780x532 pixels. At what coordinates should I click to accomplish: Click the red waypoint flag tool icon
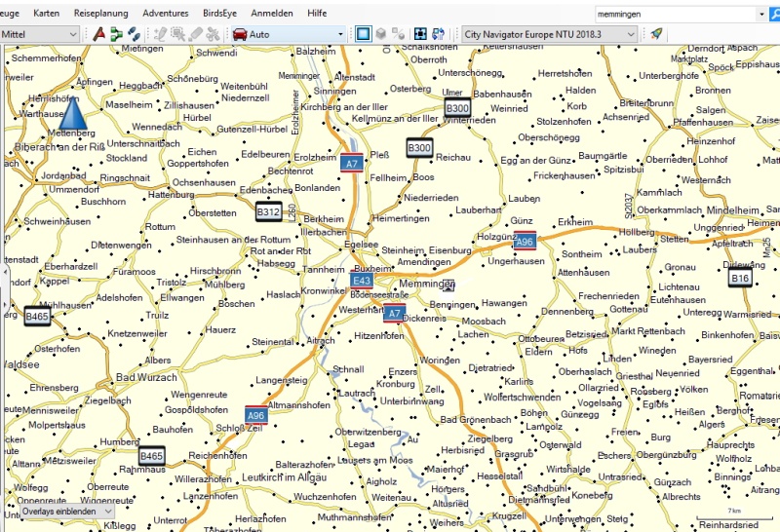[x=99, y=34]
